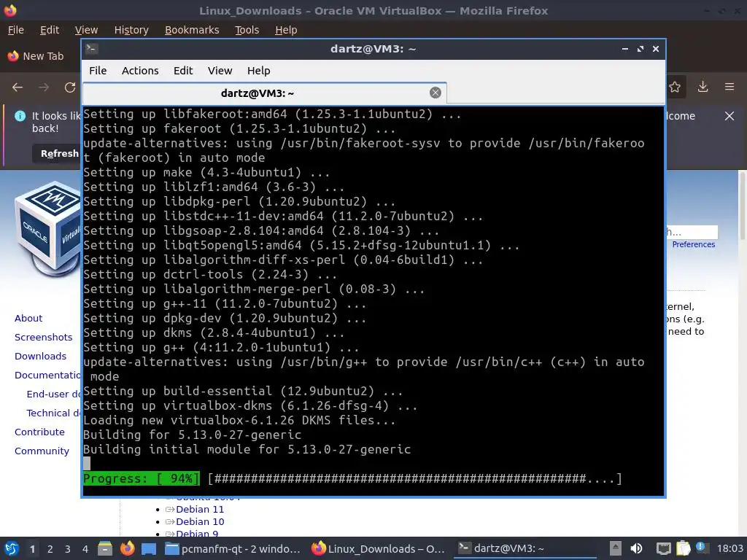Open the Community link
This screenshot has height=560, width=747.
coord(42,451)
